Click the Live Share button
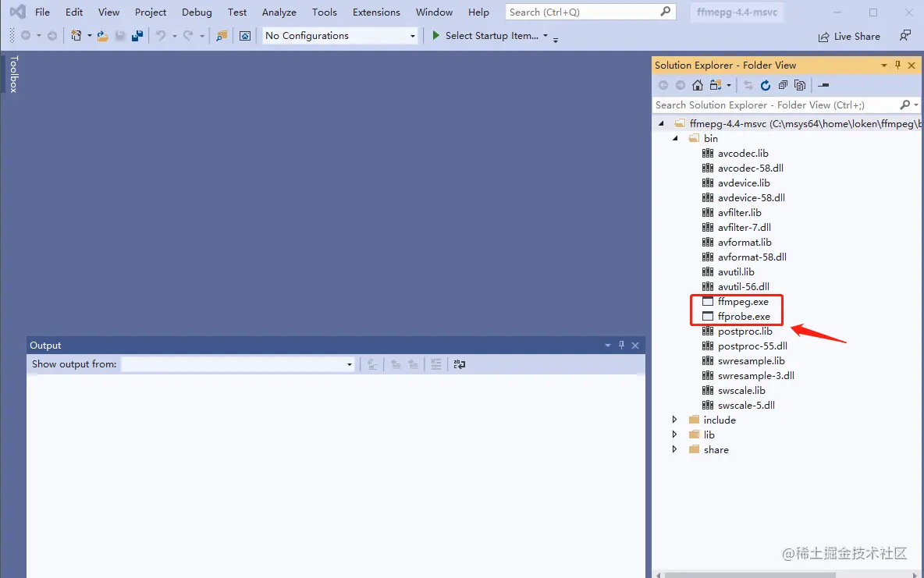This screenshot has width=924, height=578. (849, 36)
